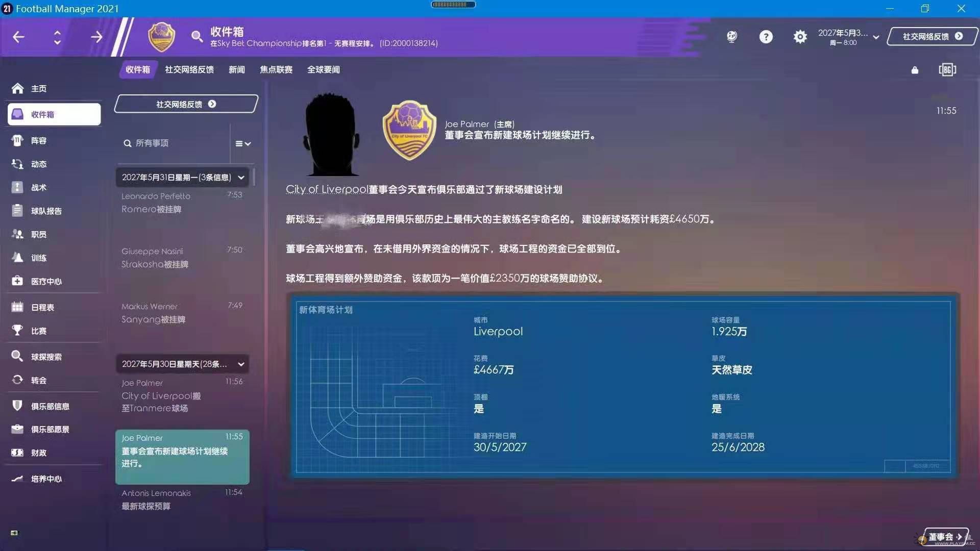The image size is (980, 551).
Task: Open the search magnifier in the header
Action: pos(197,36)
